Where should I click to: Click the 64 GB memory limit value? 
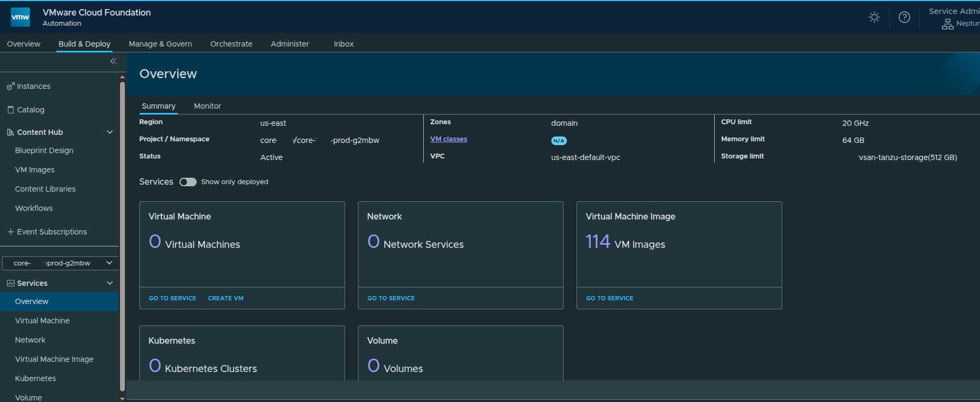853,140
